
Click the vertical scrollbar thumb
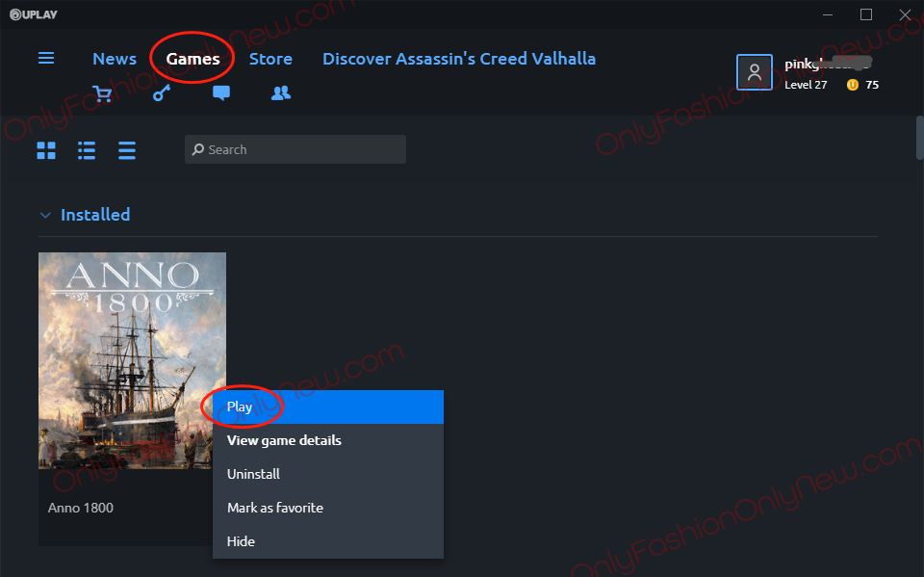tap(919, 138)
